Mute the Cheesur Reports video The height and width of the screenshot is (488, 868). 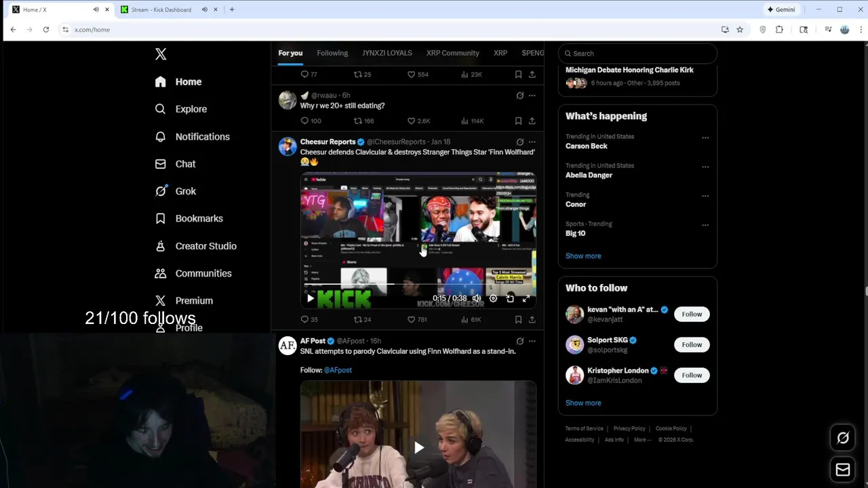pos(477,298)
